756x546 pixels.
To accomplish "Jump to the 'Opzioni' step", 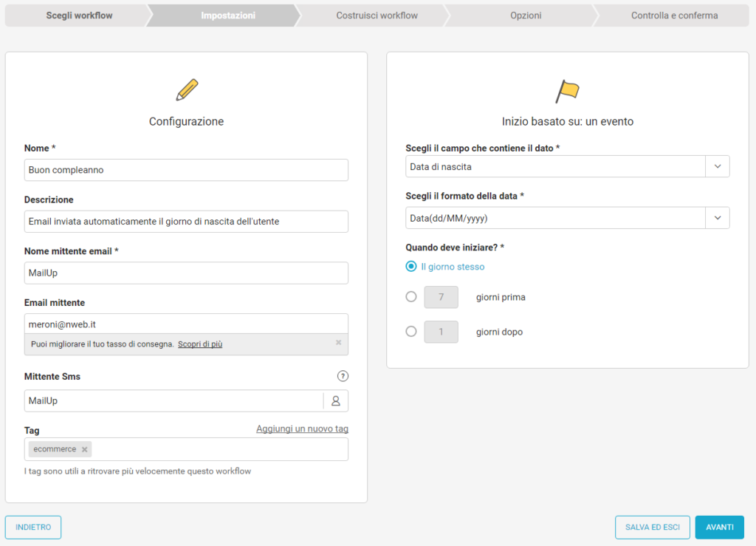I will pos(525,16).
